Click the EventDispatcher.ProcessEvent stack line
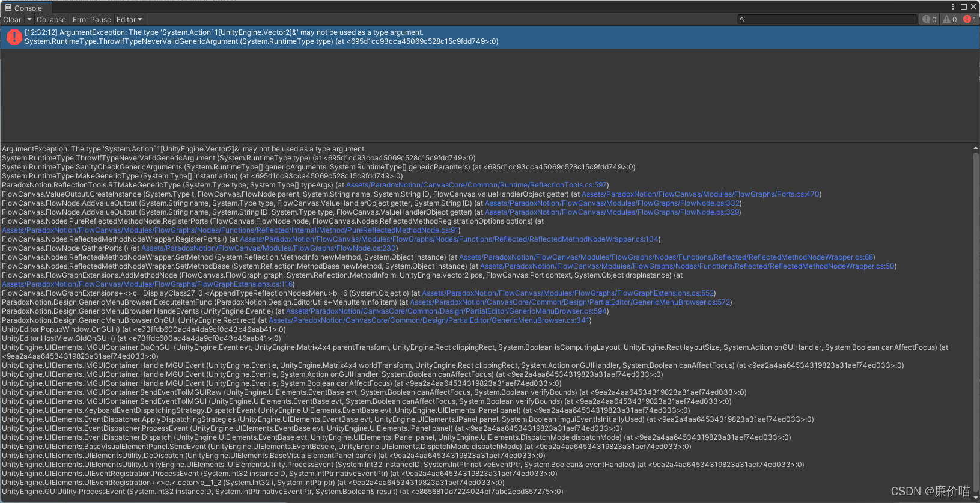The height and width of the screenshot is (503, 980). coord(312,428)
